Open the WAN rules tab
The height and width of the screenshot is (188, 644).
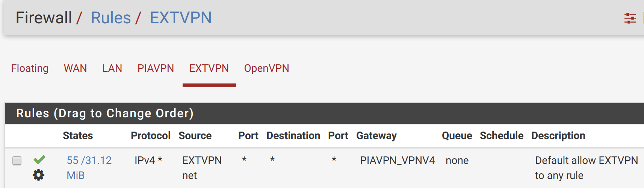(x=75, y=68)
